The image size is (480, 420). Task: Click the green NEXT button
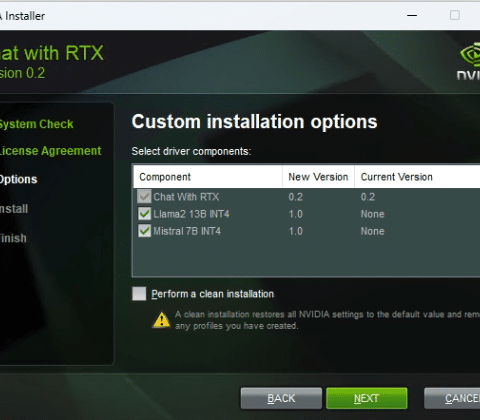(367, 398)
